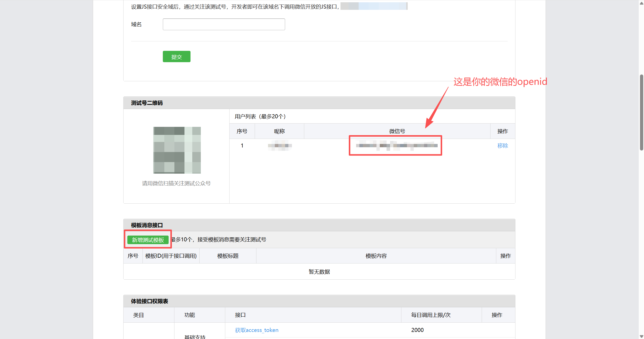Screen dimensions: 644x339
Task: Click the 模板内容 column header
Action: tap(376, 256)
